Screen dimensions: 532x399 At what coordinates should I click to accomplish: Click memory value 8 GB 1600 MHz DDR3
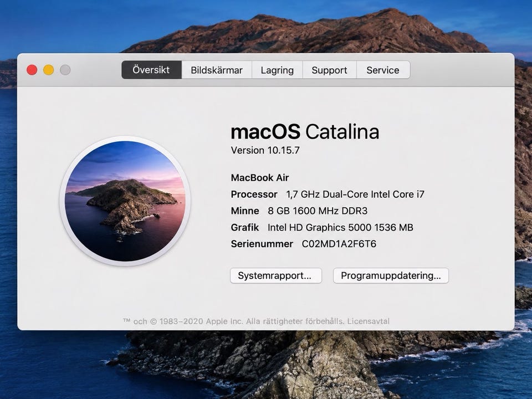pos(318,211)
